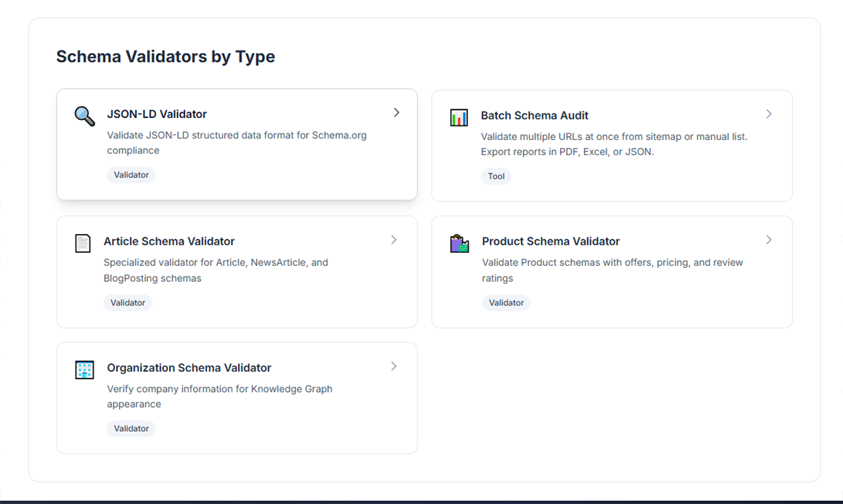
Task: Select the page icon beside Article Schema Validator
Action: pos(82,243)
